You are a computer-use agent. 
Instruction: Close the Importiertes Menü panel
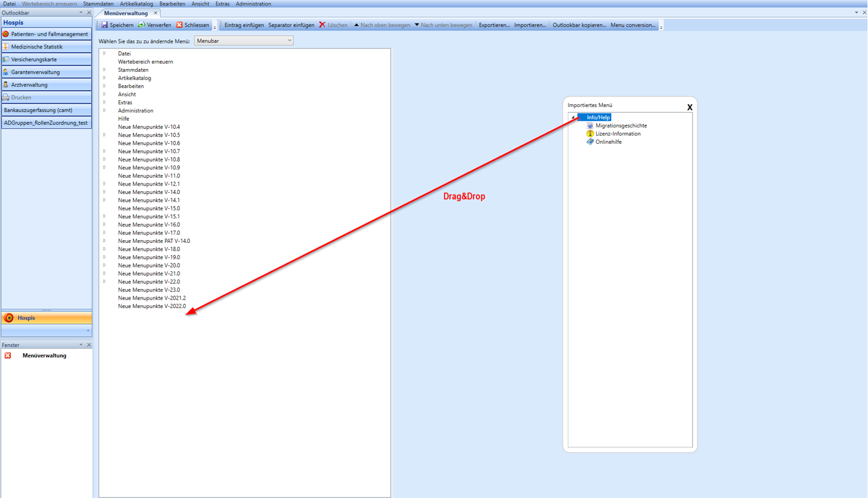pyautogui.click(x=690, y=108)
